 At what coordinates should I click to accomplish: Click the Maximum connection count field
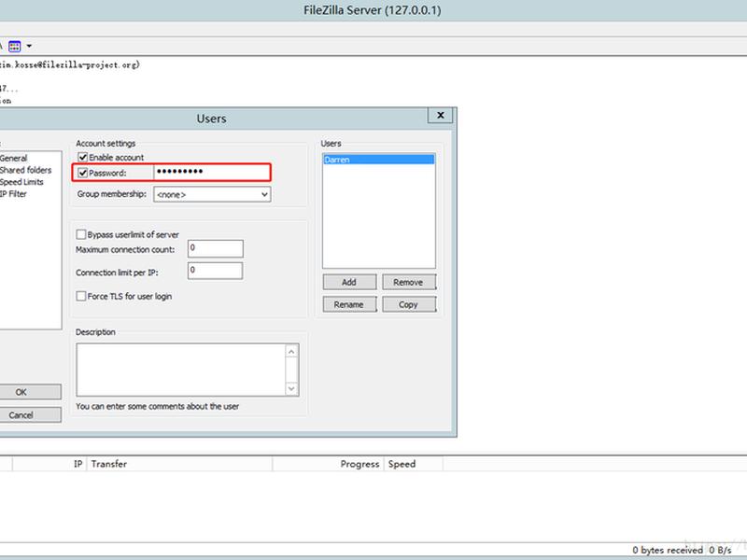[216, 248]
